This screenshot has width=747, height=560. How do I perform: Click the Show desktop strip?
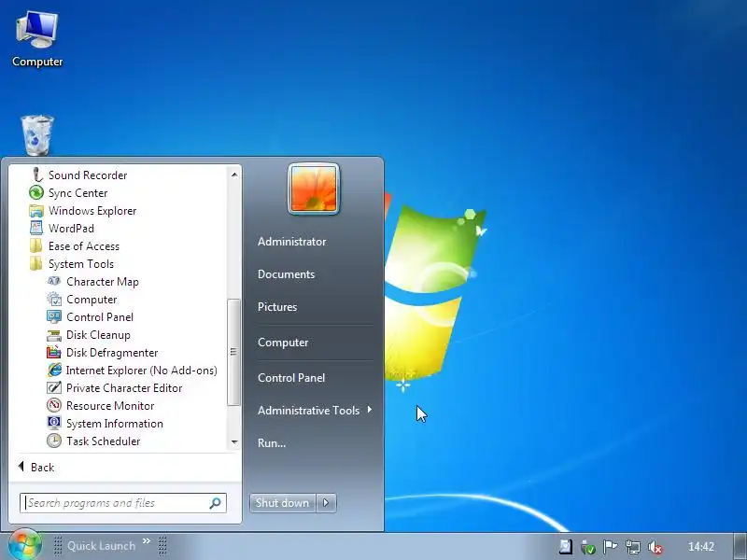click(740, 547)
